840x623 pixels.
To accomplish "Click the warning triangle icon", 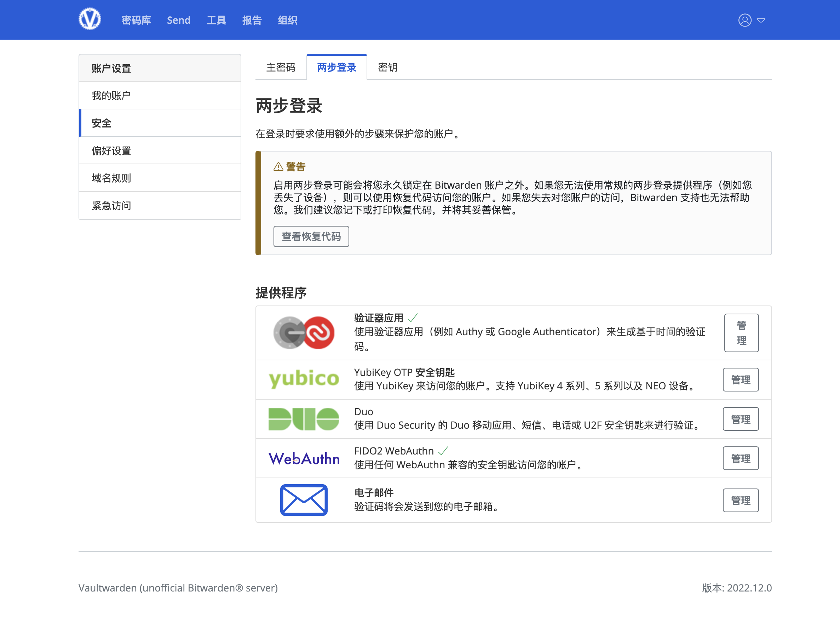I will click(x=278, y=166).
